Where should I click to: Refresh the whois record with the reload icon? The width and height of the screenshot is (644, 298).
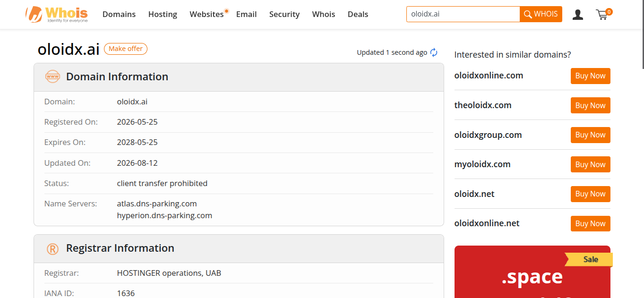[434, 52]
